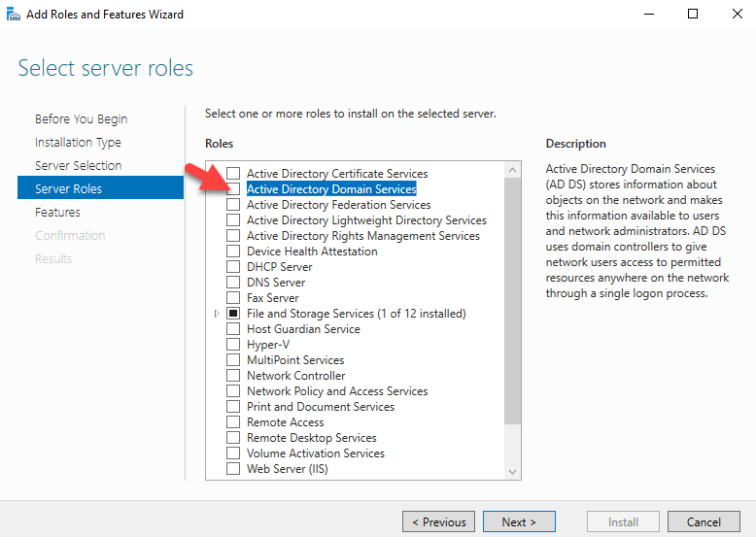The width and height of the screenshot is (756, 537).
Task: Go back with Previous button
Action: pyautogui.click(x=439, y=522)
